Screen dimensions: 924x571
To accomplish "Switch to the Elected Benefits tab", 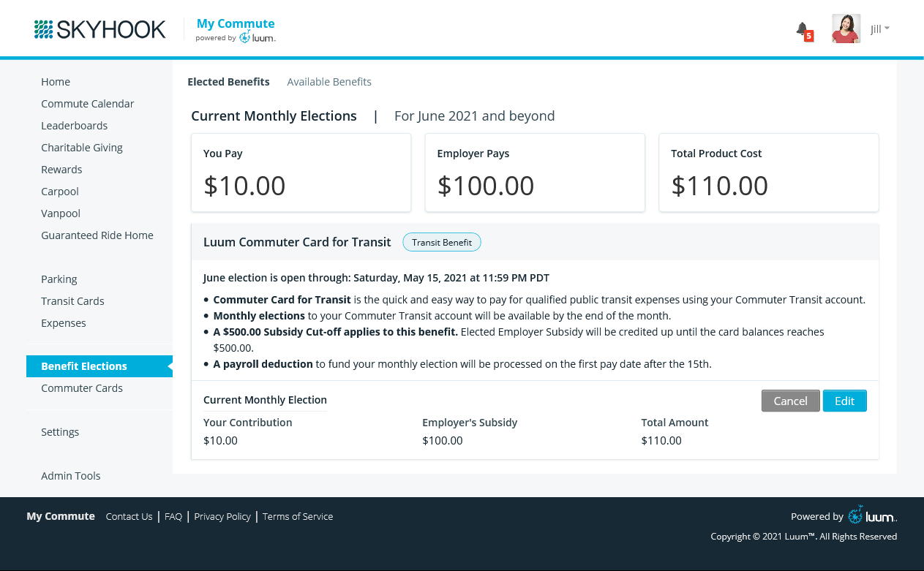I will (x=229, y=82).
